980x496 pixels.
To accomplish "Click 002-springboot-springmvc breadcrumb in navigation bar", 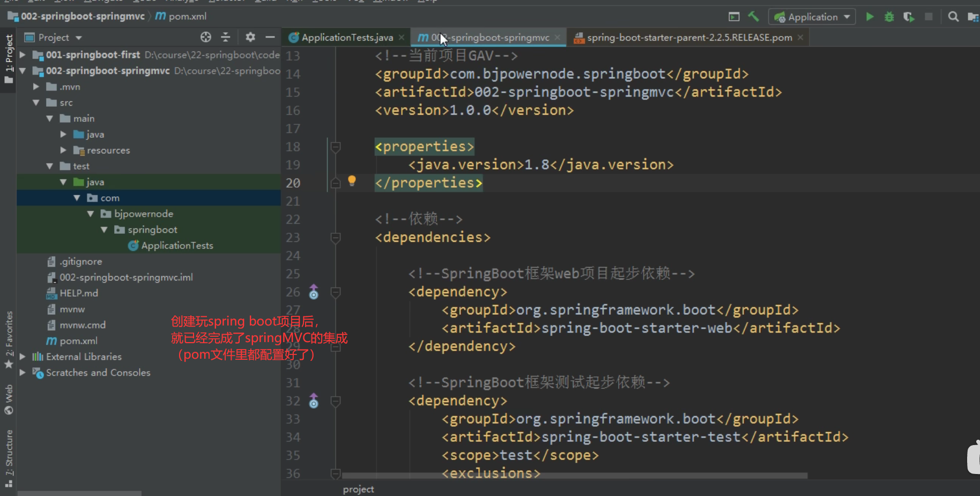I will click(77, 17).
